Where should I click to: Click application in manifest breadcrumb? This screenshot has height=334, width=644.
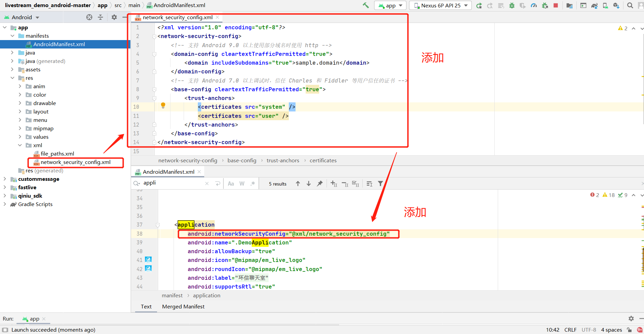pos(207,295)
